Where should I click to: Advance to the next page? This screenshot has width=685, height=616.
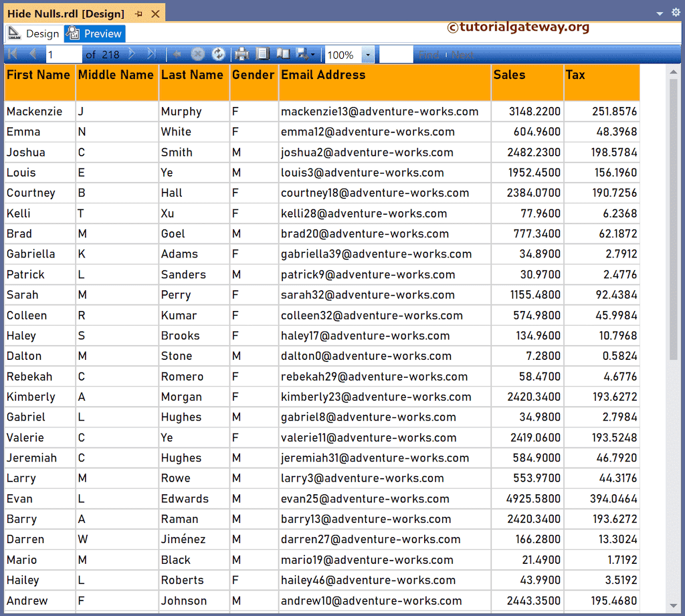[x=132, y=54]
